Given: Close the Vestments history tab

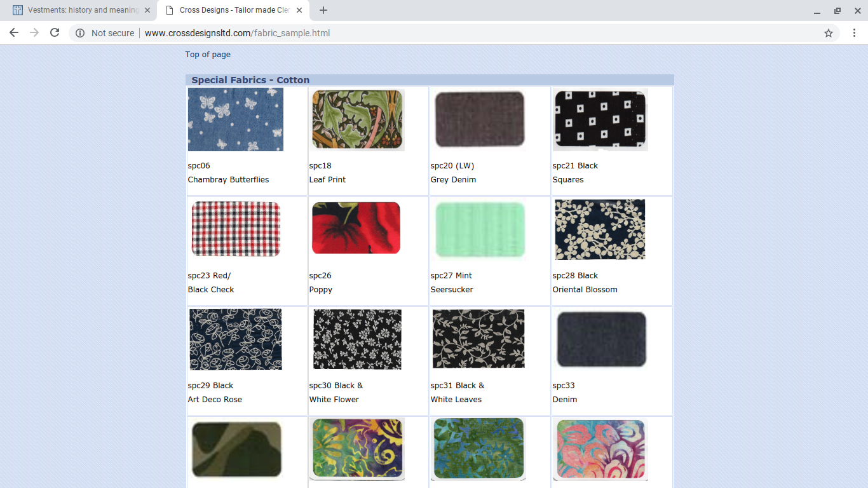Looking at the screenshot, I should [147, 10].
